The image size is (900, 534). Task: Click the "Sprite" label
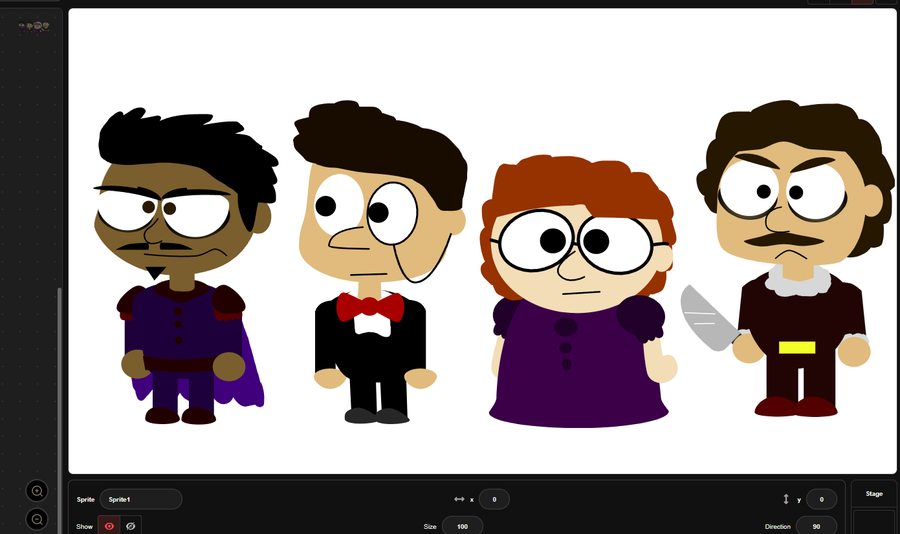point(86,500)
